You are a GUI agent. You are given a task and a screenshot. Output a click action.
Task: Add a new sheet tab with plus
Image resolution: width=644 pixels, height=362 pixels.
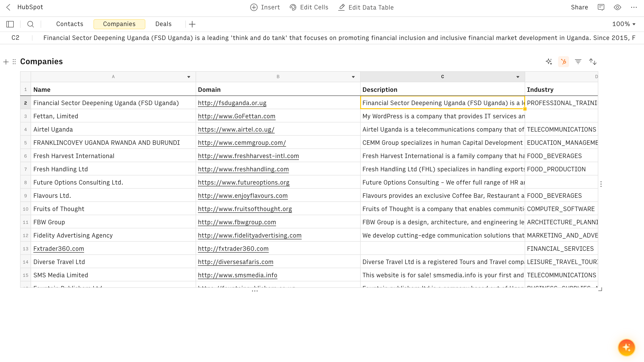[192, 24]
